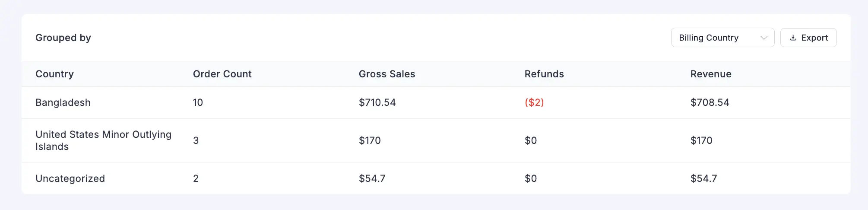This screenshot has width=868, height=210.
Task: Click Uncategorized gross sales $54.7
Action: pos(372,178)
